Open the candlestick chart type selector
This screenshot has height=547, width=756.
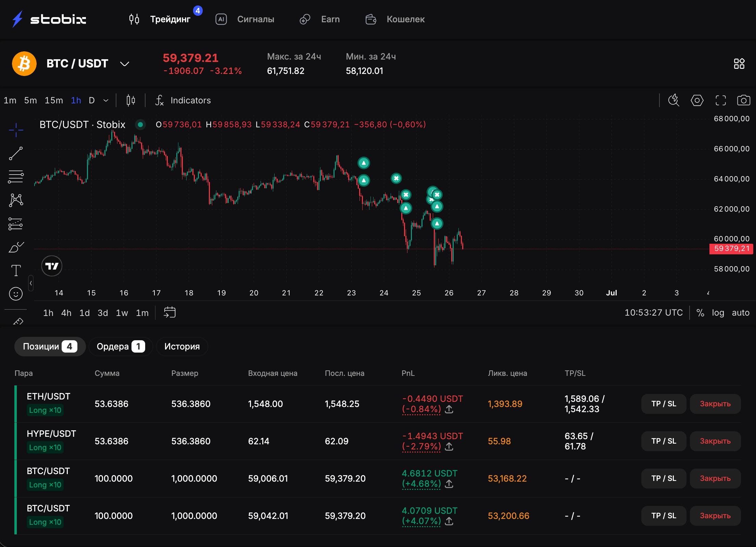pyautogui.click(x=131, y=100)
